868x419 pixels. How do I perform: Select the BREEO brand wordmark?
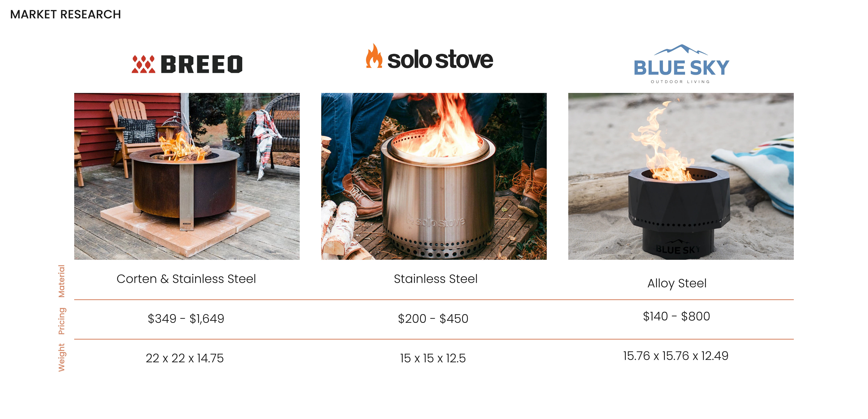(201, 64)
